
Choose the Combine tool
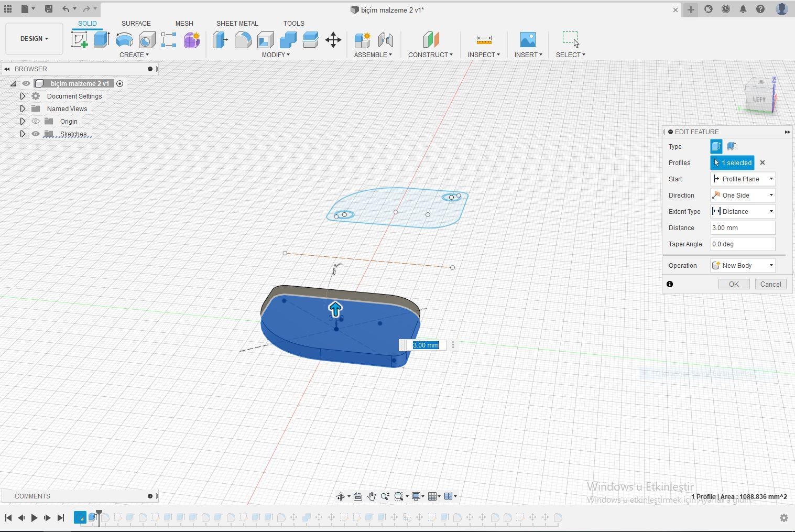point(288,40)
